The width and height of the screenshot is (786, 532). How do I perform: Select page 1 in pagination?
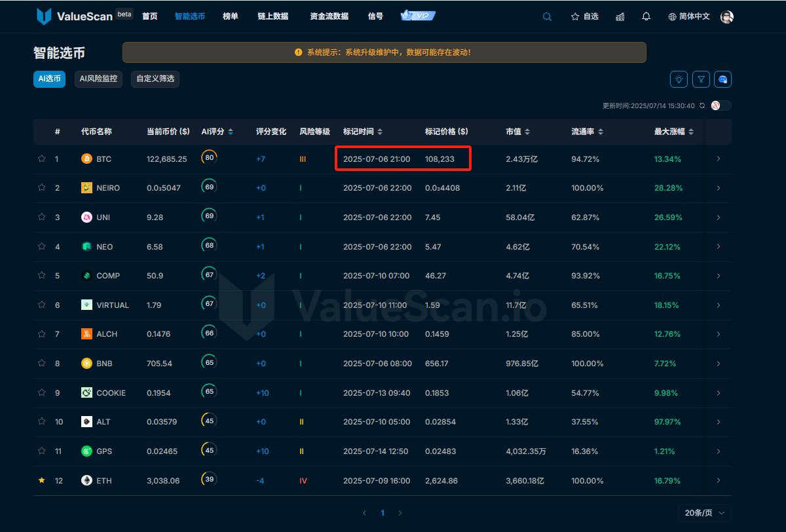pos(383,513)
